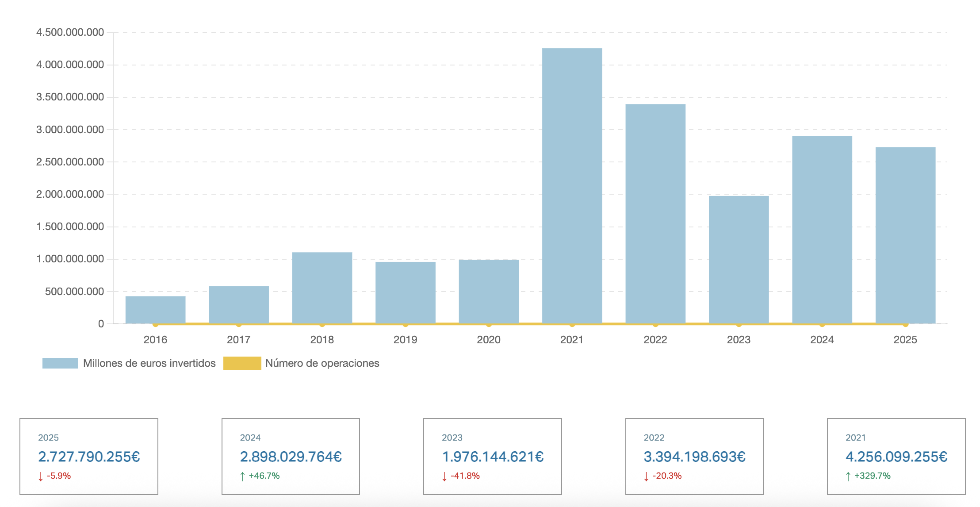Open the 2024 summary card
Screen dimensions: 980x507
tap(291, 456)
